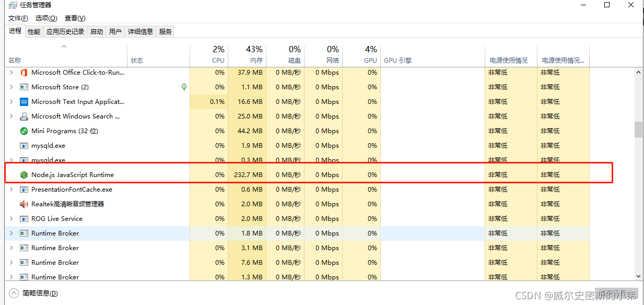Open the 选项(O) menu
Screen dimensions: 644x305
46,18
